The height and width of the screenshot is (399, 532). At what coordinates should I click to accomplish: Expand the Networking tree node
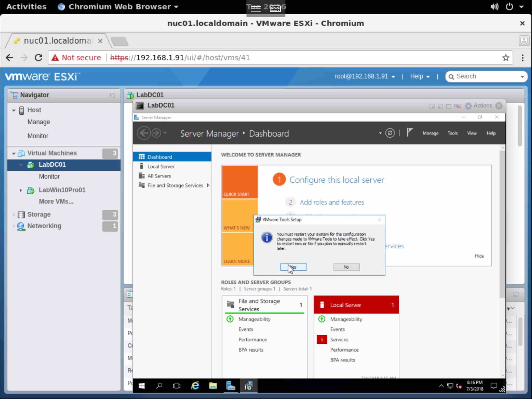pos(14,226)
